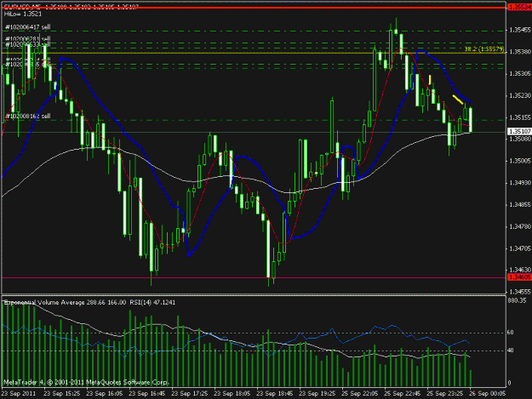This screenshot has height=399, width=532.
Task: Click the 1.34855 price scale value
Action: tap(520, 205)
